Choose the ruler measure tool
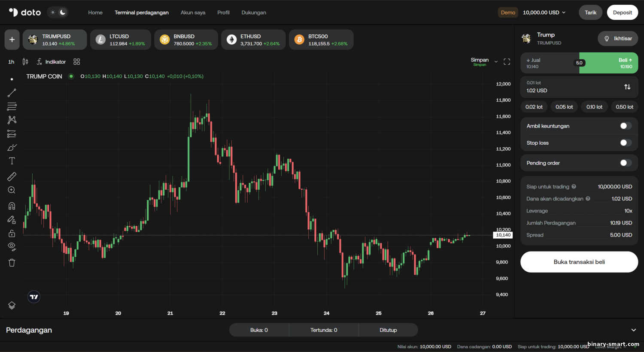The width and height of the screenshot is (644, 352). [12, 176]
